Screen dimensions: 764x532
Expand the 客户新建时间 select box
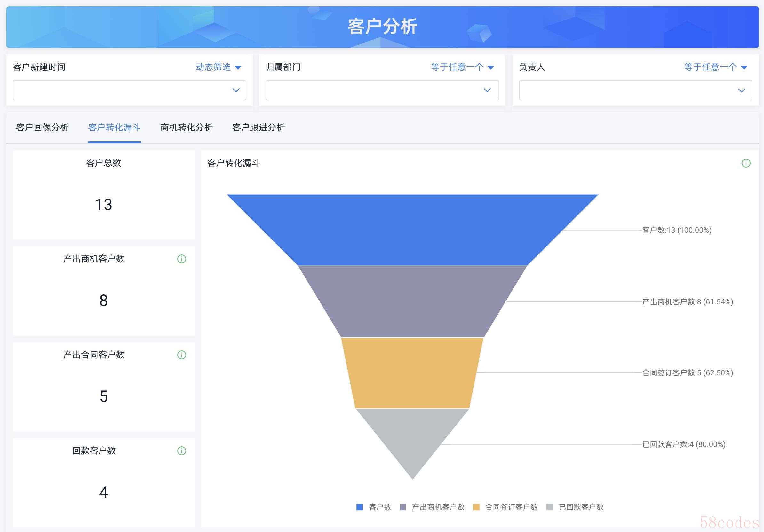click(130, 90)
